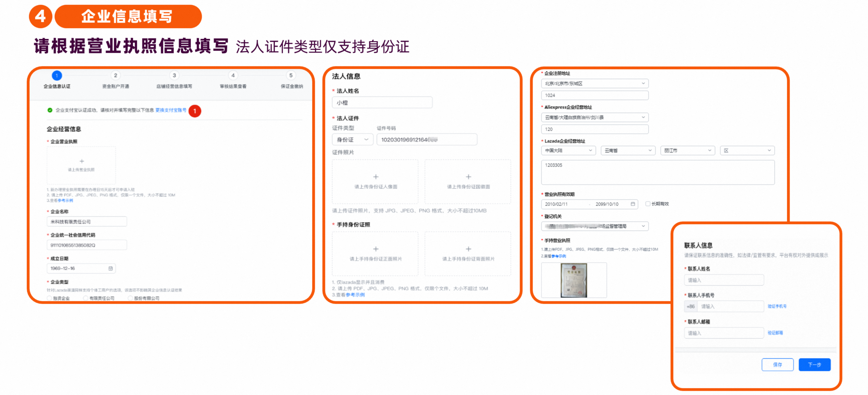The width and height of the screenshot is (868, 395).
Task: Click the green Alipay verification success icon
Action: (x=50, y=110)
